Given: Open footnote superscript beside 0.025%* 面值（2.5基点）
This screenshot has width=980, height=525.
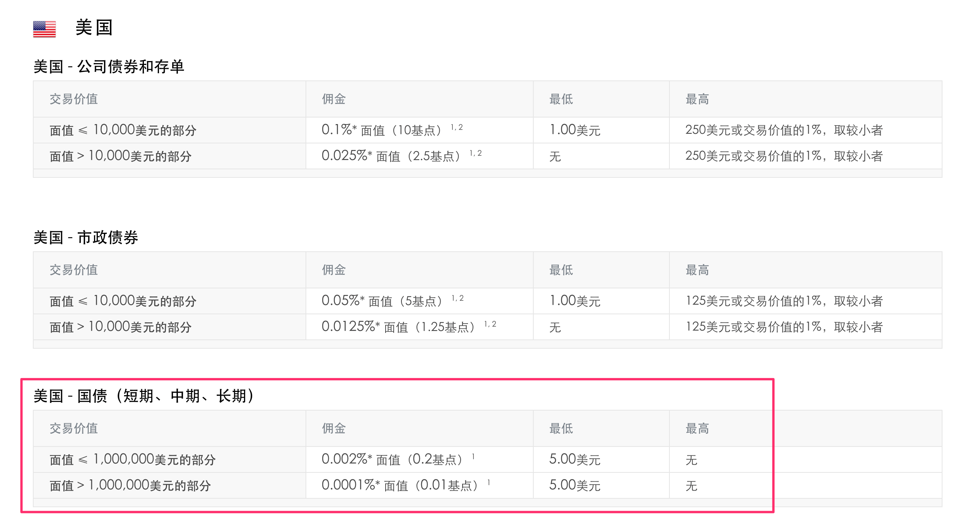Looking at the screenshot, I should click(476, 153).
